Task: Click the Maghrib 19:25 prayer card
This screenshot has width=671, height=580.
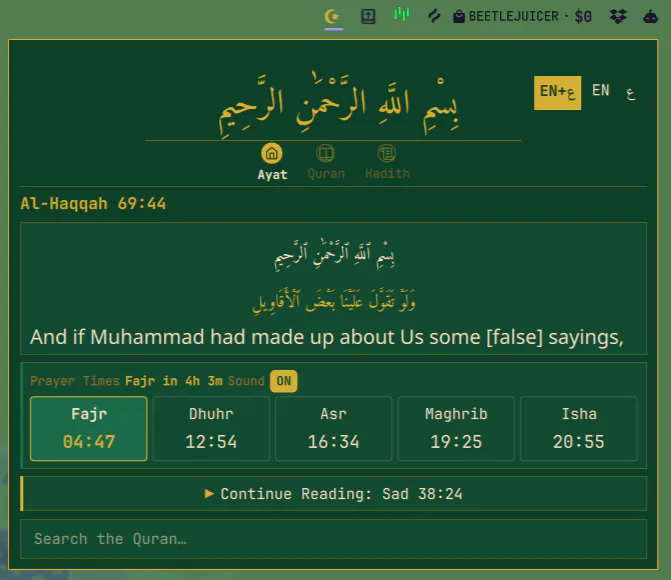Action: click(456, 428)
